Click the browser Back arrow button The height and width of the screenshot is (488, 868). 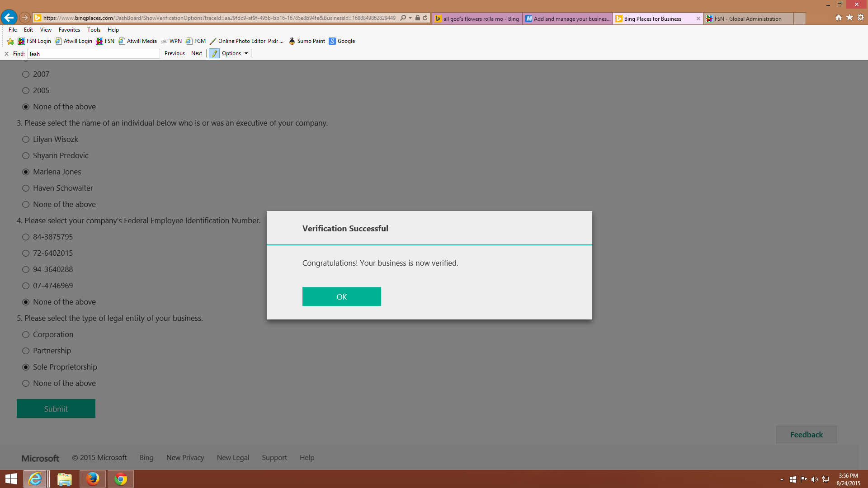point(9,18)
